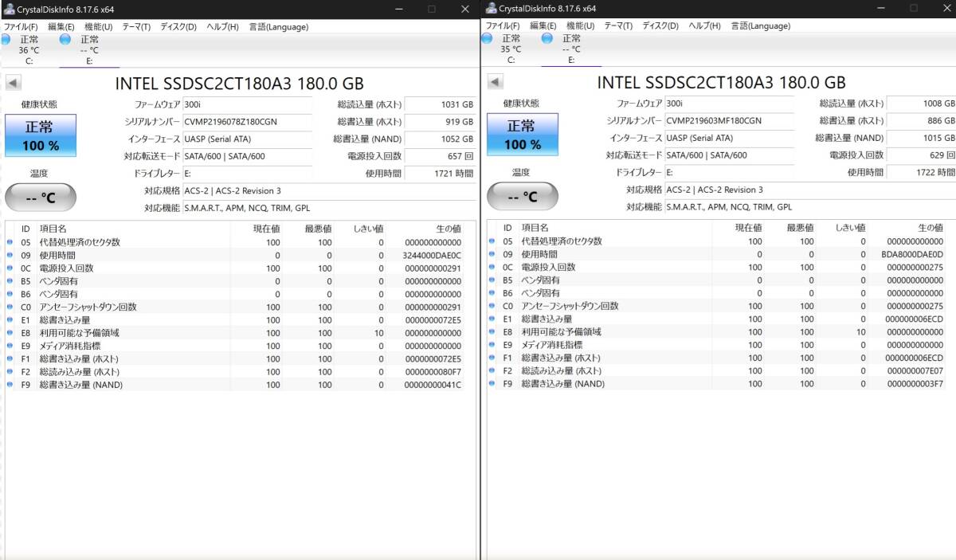The image size is (956, 560).
Task: Click -- °C temperature button in right window
Action: point(522,196)
